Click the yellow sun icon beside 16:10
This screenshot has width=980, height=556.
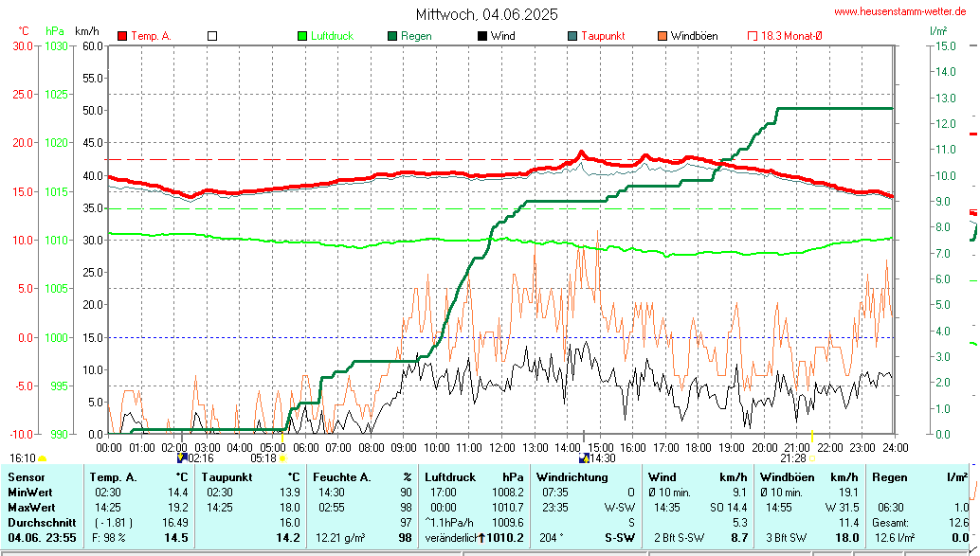point(42,458)
